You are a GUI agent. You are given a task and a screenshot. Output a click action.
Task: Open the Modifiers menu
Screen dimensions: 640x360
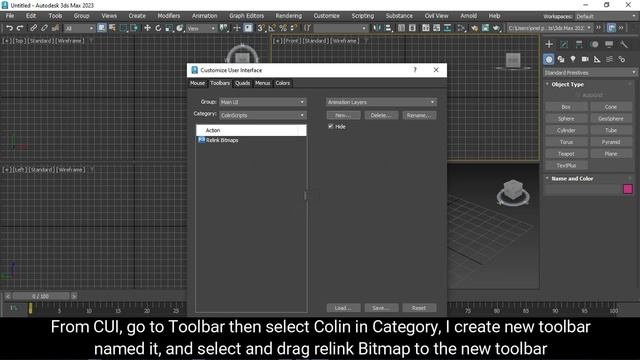coord(169,16)
